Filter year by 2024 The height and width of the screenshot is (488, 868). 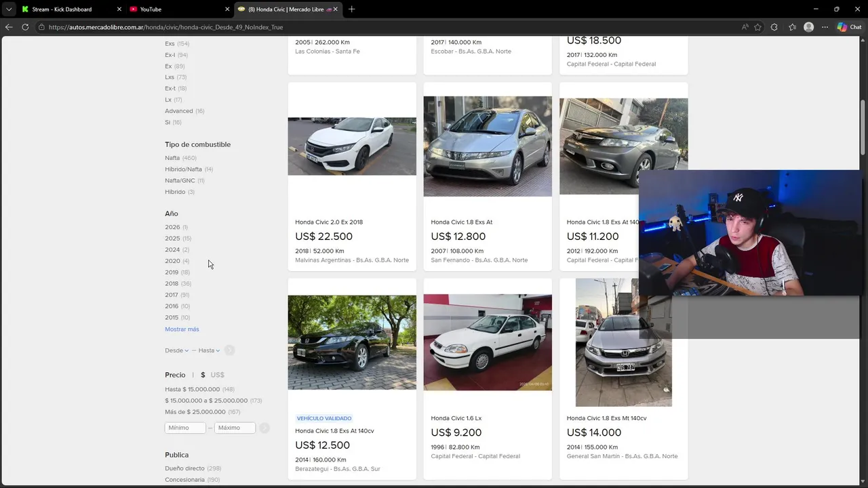point(177,249)
